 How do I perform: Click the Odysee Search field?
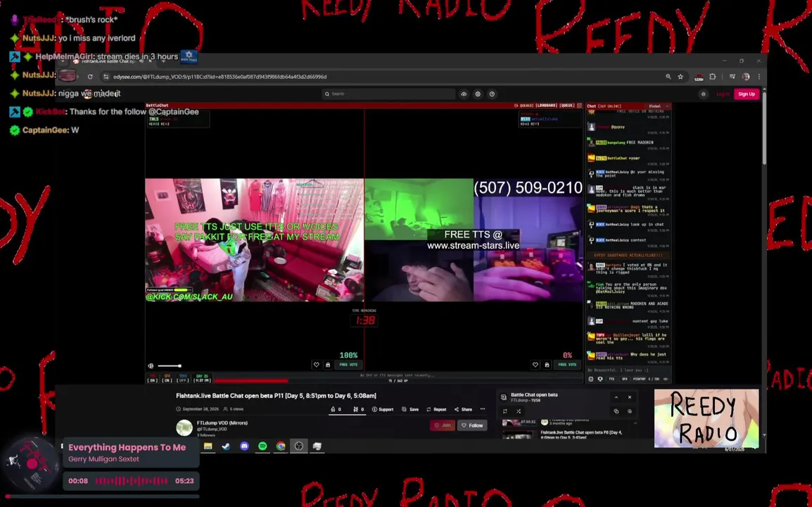pyautogui.click(x=388, y=94)
